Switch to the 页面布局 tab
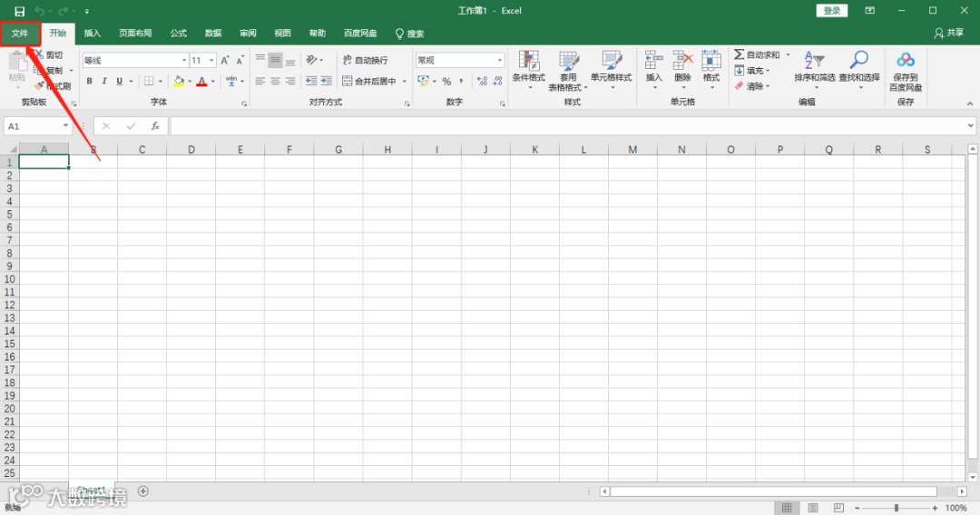980x515 pixels. click(x=135, y=33)
